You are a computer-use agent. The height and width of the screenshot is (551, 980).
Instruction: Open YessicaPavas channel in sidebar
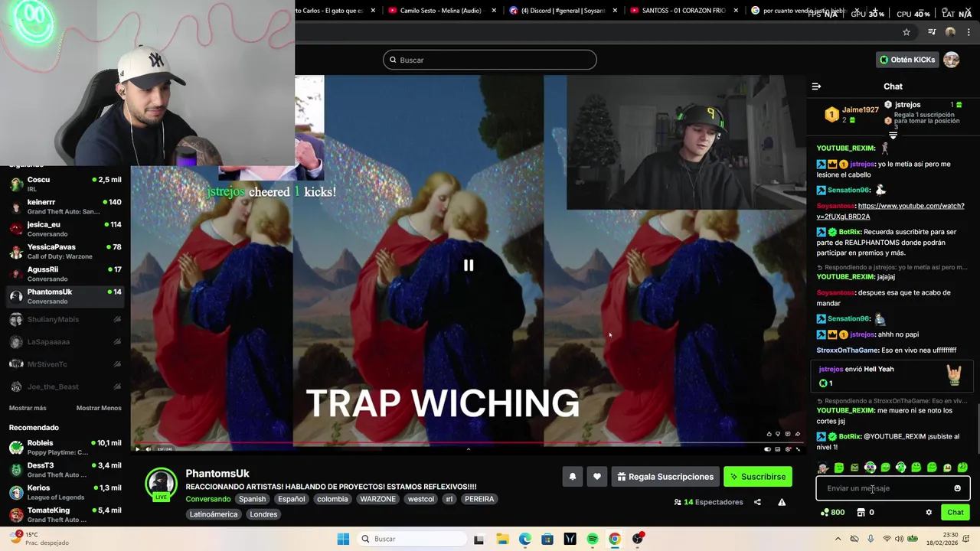[x=65, y=252]
